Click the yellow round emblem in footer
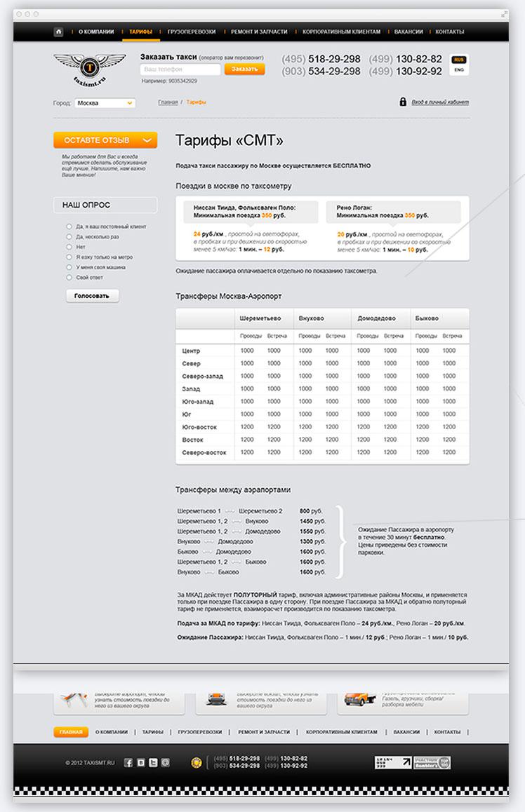The height and width of the screenshot is (812, 525). pyautogui.click(x=196, y=762)
